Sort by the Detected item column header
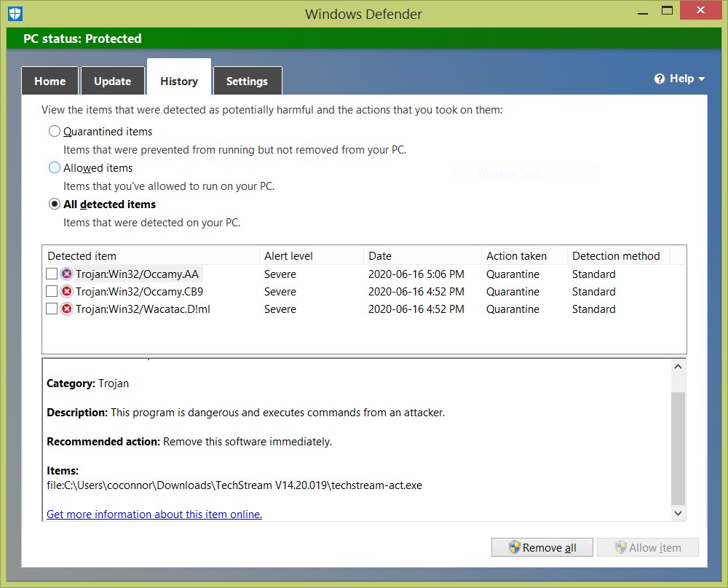 point(151,255)
